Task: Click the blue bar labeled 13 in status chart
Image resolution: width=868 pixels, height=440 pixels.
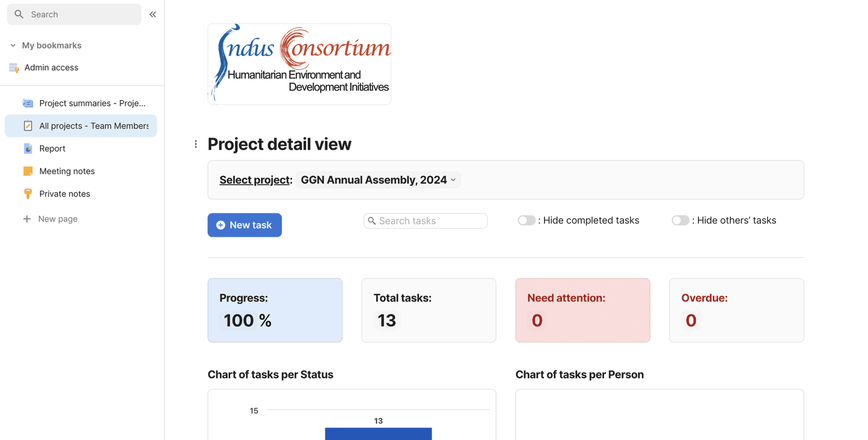Action: pos(378,434)
